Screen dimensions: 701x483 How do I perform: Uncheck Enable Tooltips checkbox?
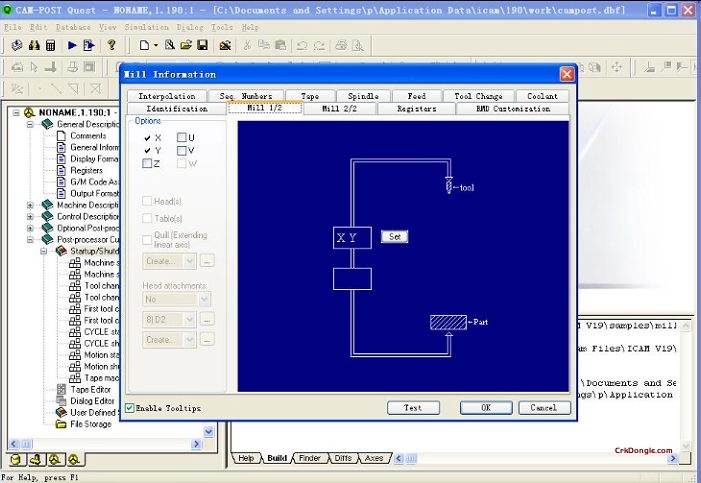[x=131, y=408]
